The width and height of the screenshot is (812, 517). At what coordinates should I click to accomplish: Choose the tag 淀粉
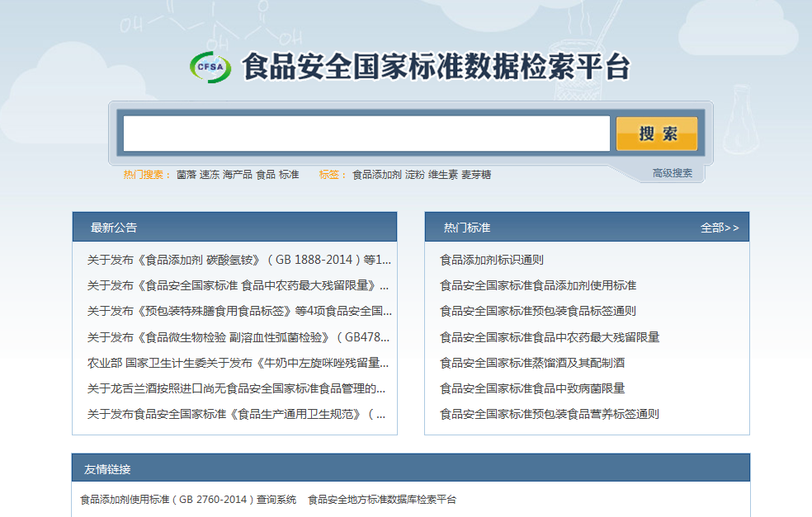[x=415, y=175]
